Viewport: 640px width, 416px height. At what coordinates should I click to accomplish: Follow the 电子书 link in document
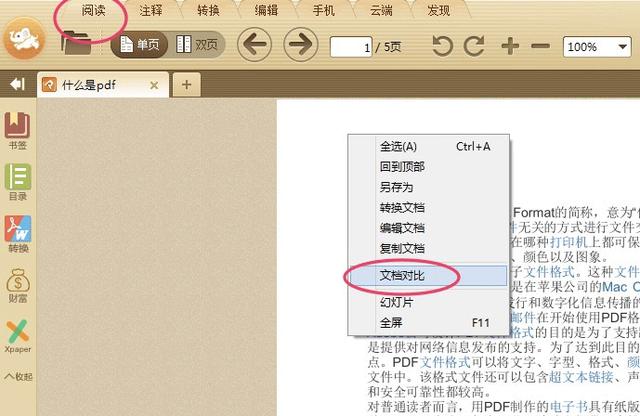tap(569, 407)
